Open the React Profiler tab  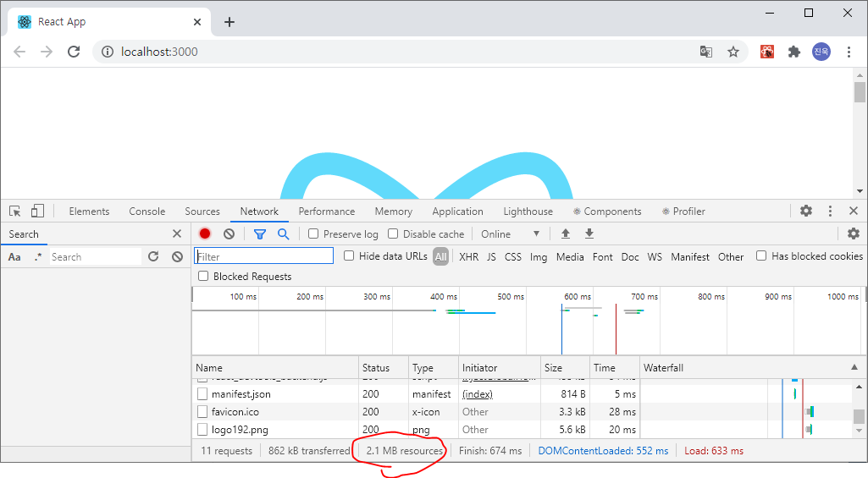[x=683, y=212]
